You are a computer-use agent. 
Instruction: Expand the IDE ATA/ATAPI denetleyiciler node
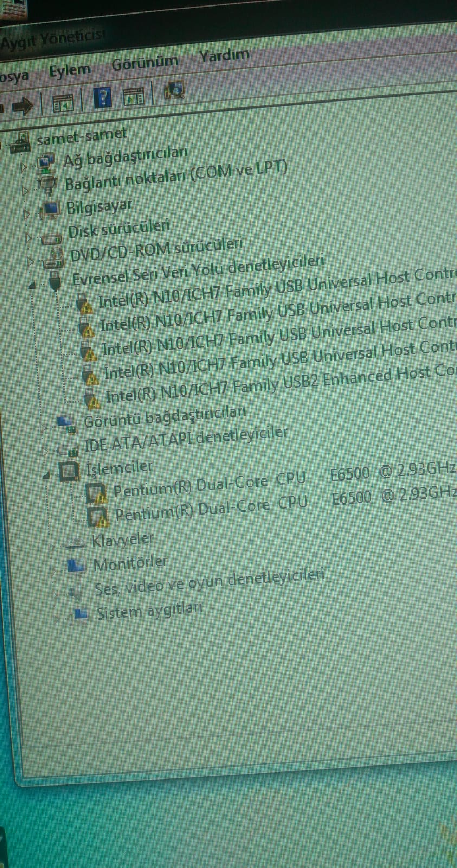tap(45, 451)
